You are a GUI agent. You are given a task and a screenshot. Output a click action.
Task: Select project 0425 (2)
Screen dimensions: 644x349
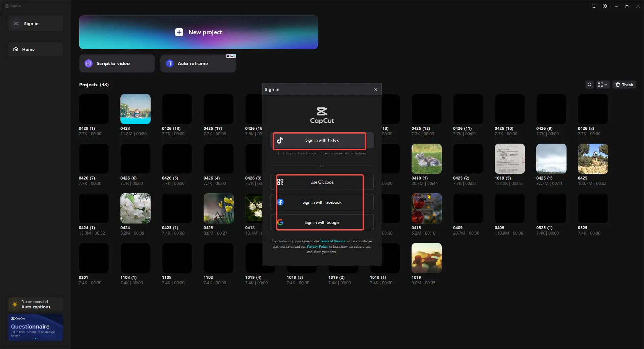pyautogui.click(x=468, y=159)
